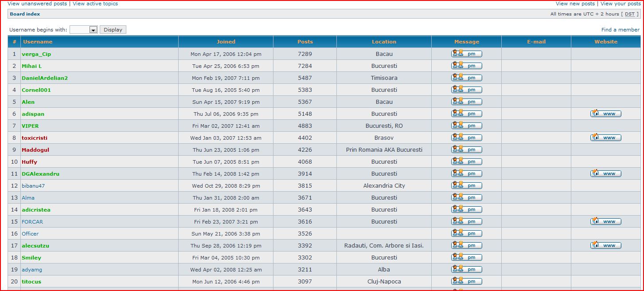Send private message to Mihai L
Viewport: 644px width, 291px height.
point(466,66)
